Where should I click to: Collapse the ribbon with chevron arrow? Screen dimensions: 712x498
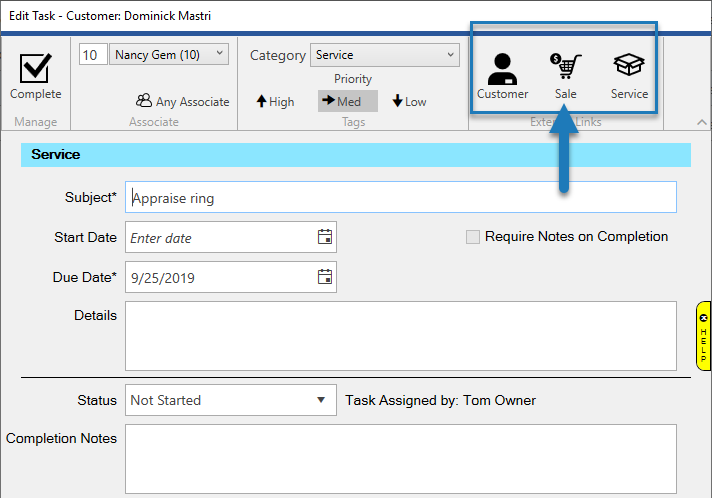pos(701,122)
